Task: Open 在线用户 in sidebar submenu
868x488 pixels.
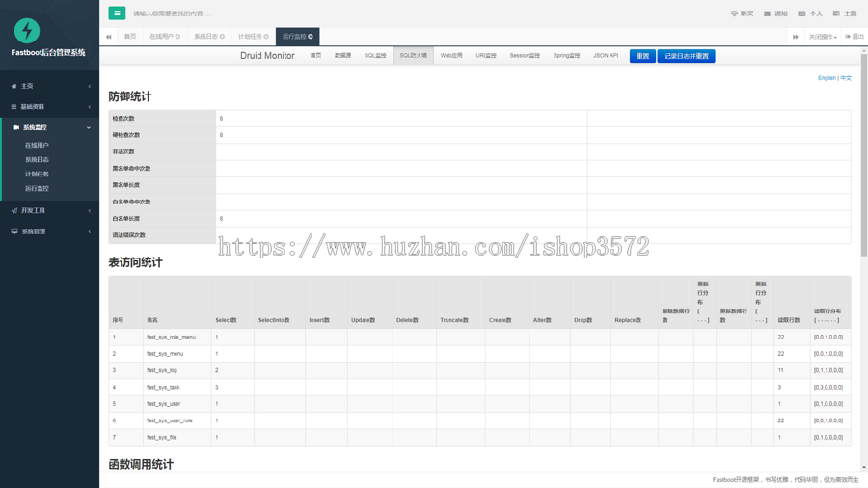Action: coord(37,145)
